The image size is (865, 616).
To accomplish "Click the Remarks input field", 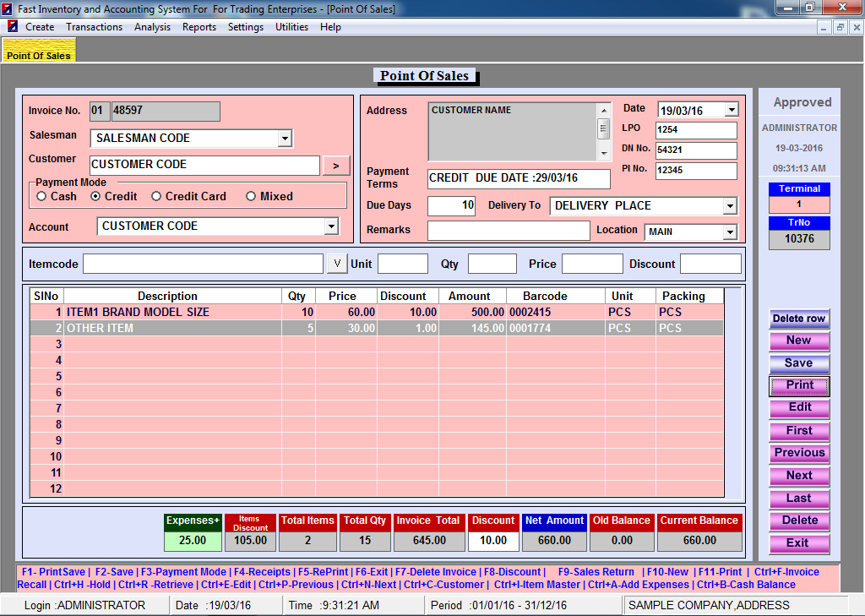I will [x=508, y=231].
